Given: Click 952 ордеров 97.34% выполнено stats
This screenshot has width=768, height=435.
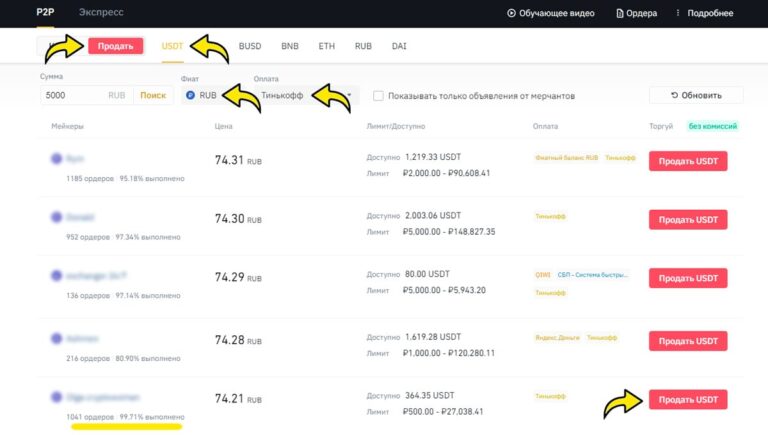Looking at the screenshot, I should point(123,237).
